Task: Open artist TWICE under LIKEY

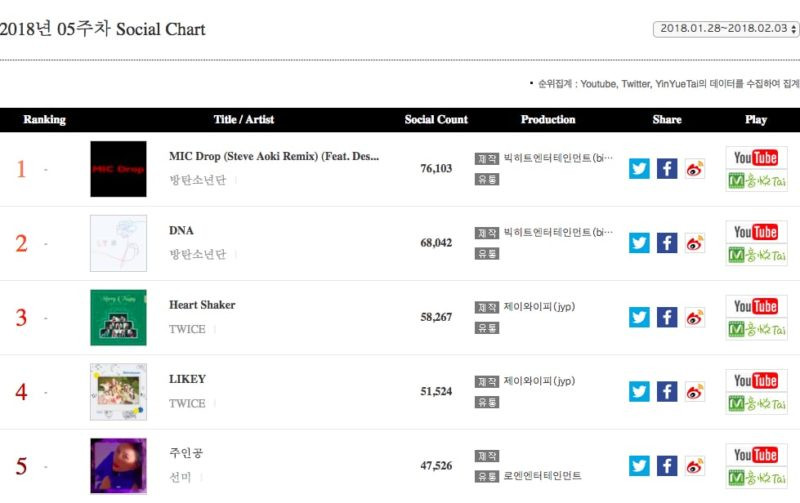Action: 187,404
